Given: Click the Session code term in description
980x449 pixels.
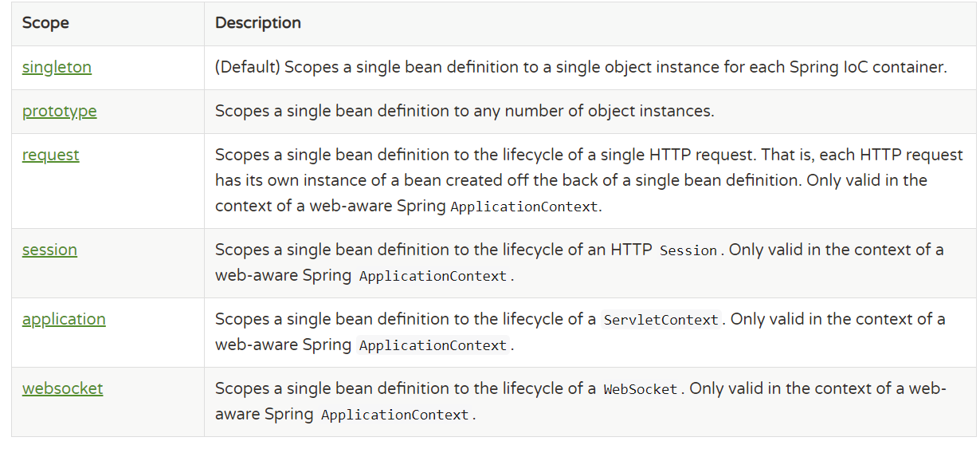Looking at the screenshot, I should (x=688, y=250).
